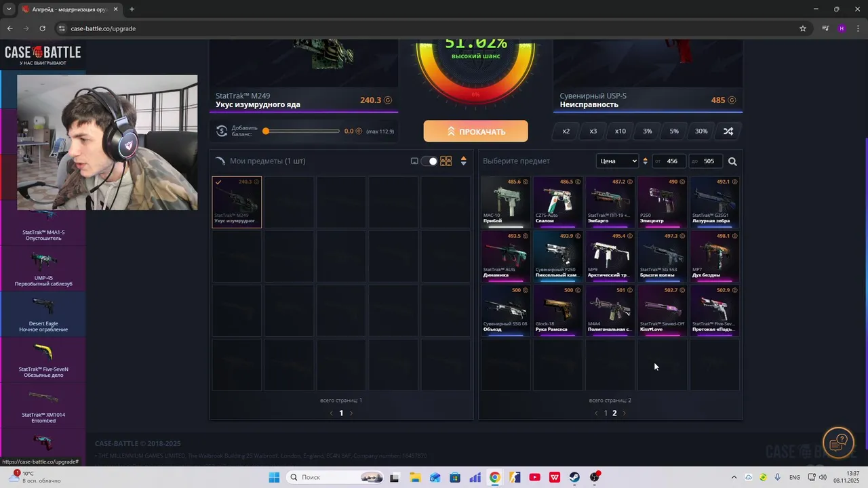Click the grid view icon in My Items

[446, 161]
